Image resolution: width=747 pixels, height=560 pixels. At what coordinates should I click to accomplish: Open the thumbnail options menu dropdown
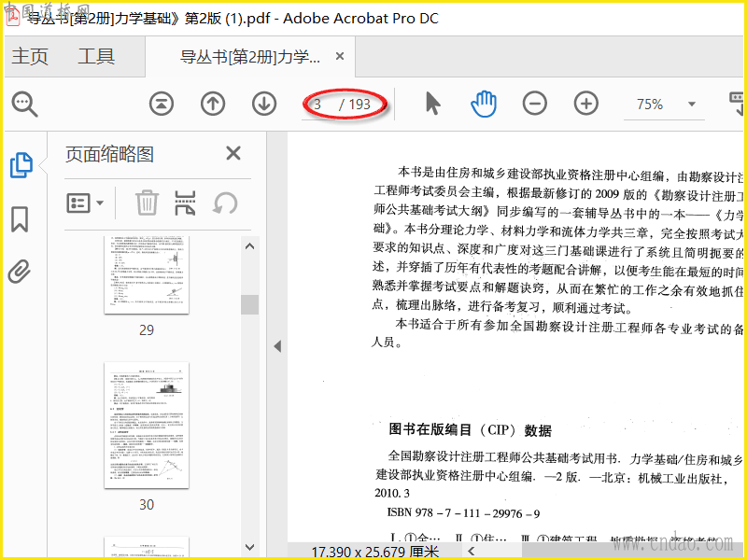click(85, 203)
